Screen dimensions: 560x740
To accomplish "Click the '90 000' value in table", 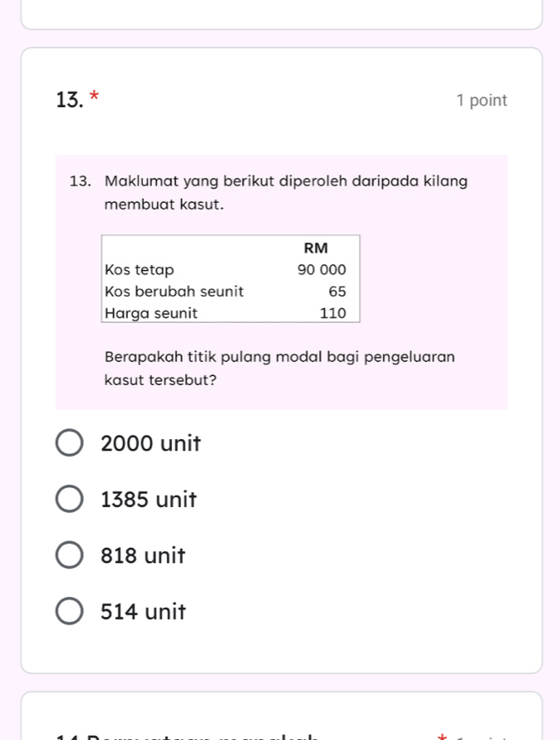I will tap(321, 270).
